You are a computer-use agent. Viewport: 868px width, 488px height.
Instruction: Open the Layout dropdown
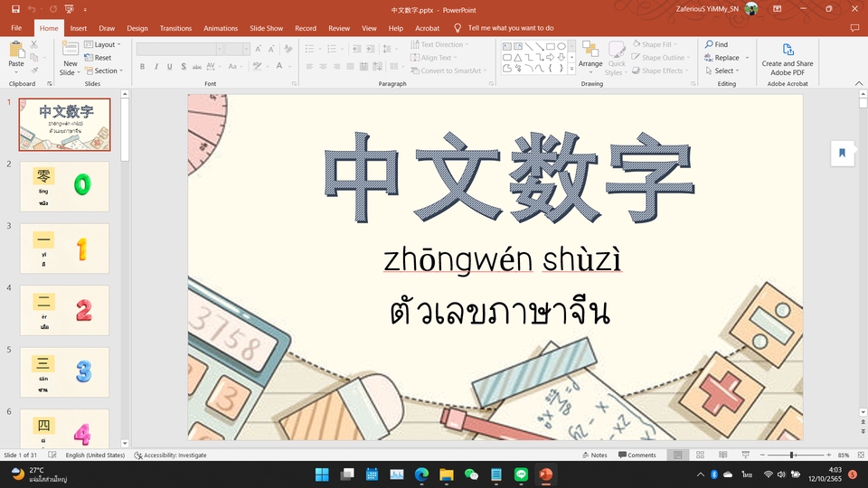pyautogui.click(x=102, y=44)
